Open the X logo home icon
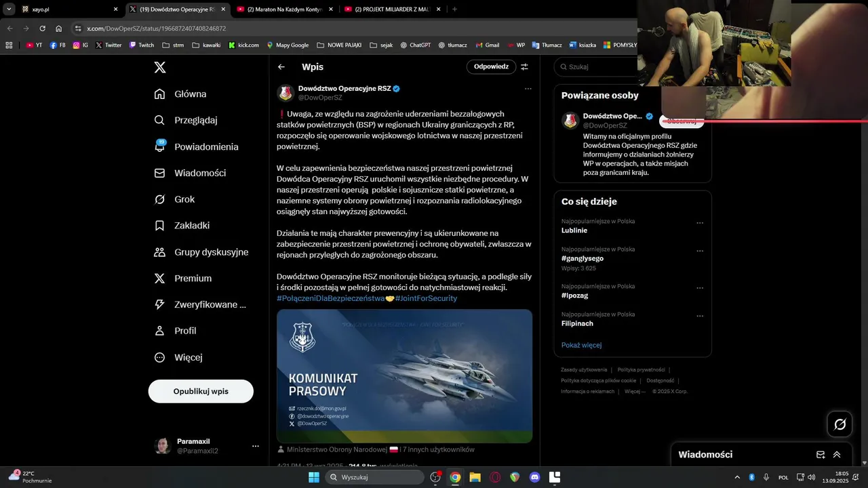 point(159,67)
